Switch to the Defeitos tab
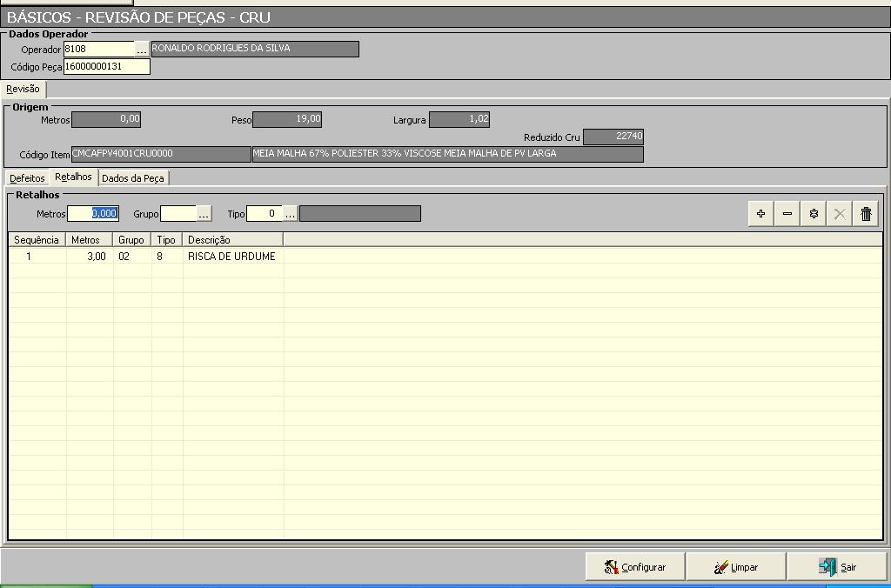Screen dimensions: 891x588 [27, 178]
